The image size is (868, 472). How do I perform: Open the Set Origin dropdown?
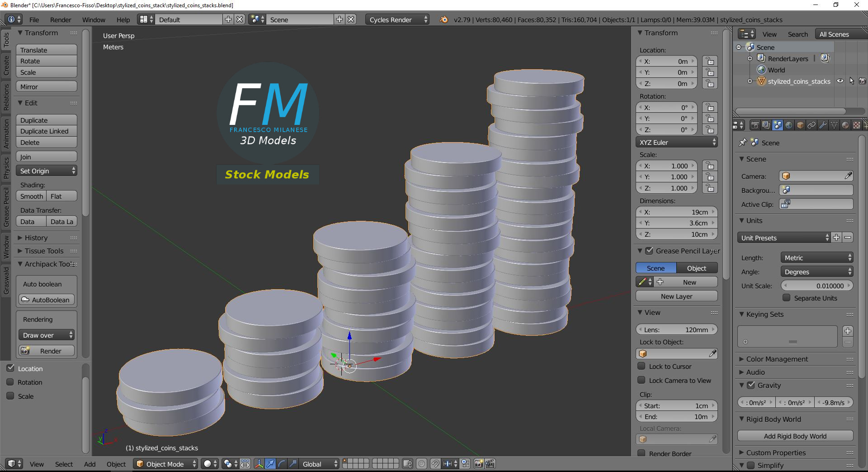click(47, 171)
